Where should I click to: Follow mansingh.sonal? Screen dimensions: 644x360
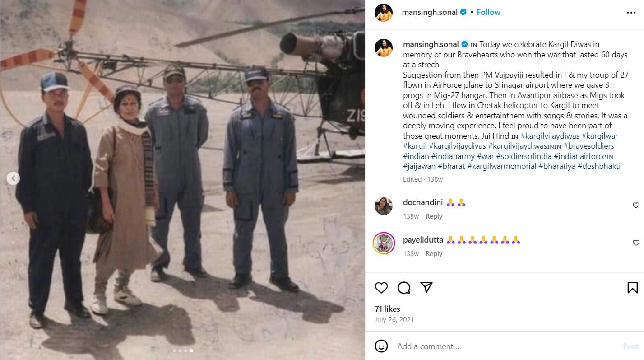tap(489, 12)
